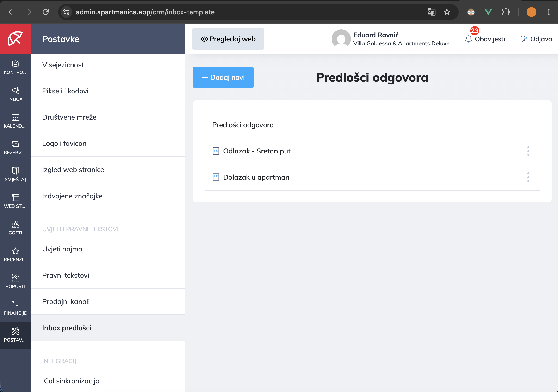Click the Odjava logout icon
Screen dimensions: 558x392
tap(523, 39)
